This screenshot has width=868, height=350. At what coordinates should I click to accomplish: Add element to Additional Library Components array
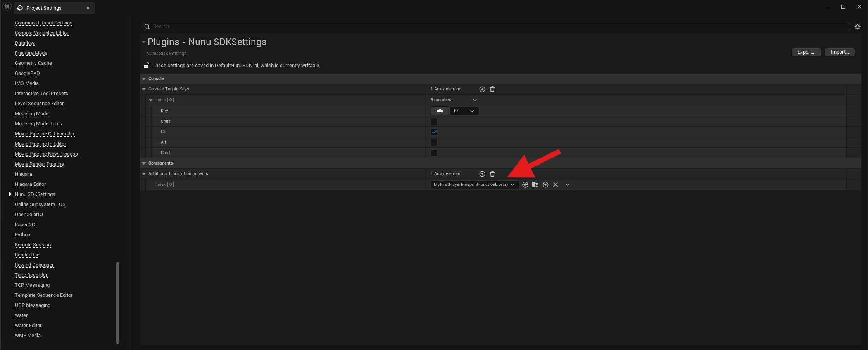pyautogui.click(x=482, y=174)
